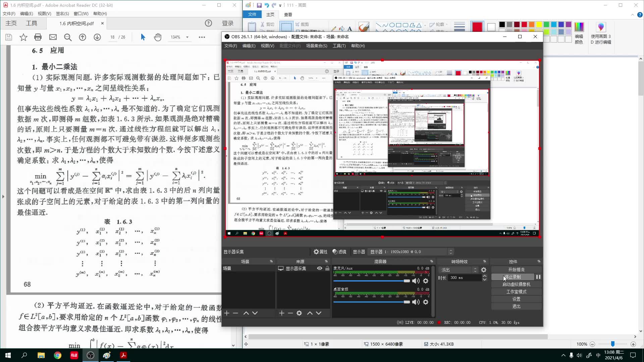Expand Acrobat left navigation pane arrow
This screenshot has height=362, width=644.
coord(3,196)
